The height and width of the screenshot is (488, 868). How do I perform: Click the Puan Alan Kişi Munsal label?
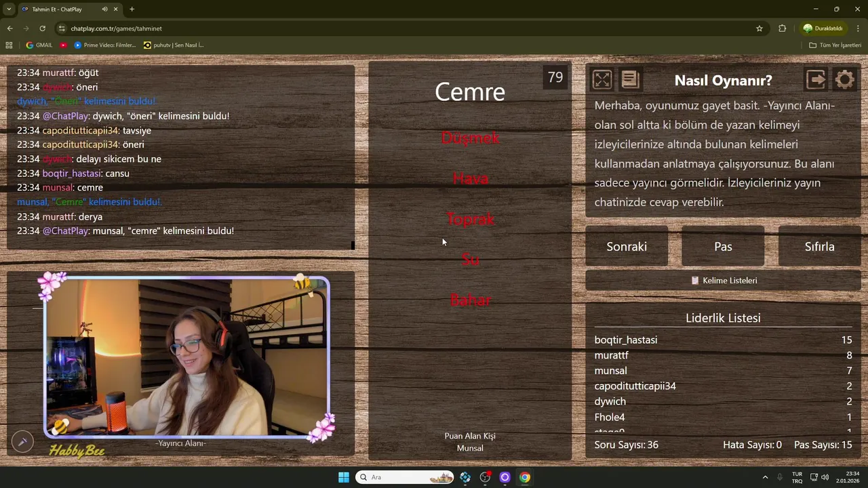470,442
